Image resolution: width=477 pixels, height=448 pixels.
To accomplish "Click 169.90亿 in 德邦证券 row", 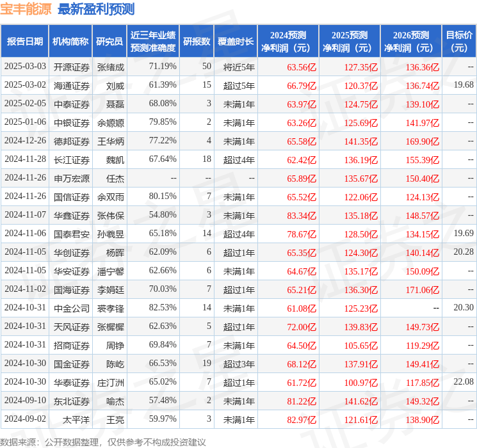I will tap(422, 141).
